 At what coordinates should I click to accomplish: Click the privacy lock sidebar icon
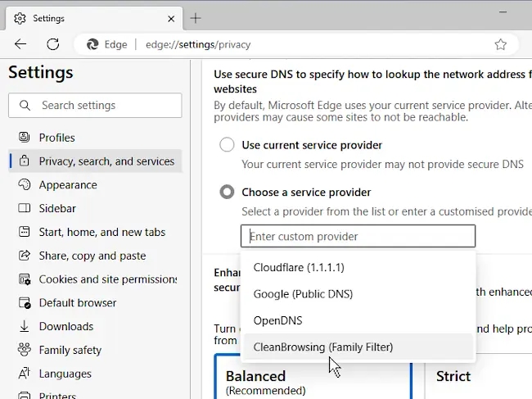point(24,161)
